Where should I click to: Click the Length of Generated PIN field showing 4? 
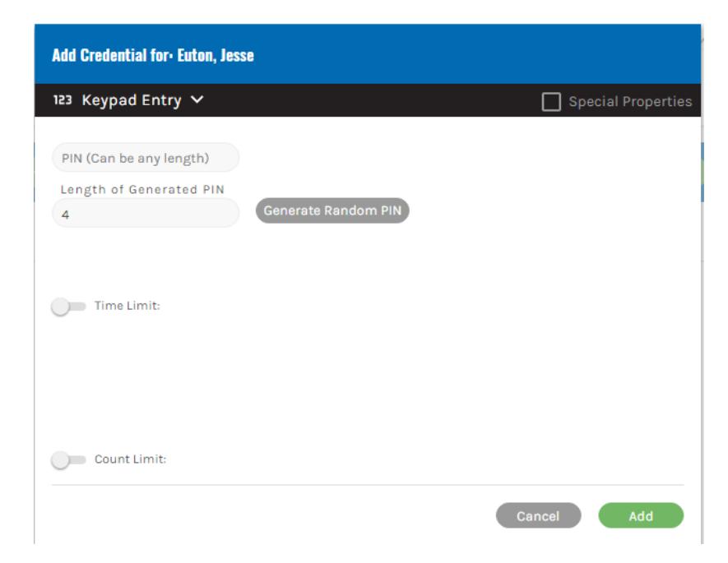pyautogui.click(x=146, y=214)
